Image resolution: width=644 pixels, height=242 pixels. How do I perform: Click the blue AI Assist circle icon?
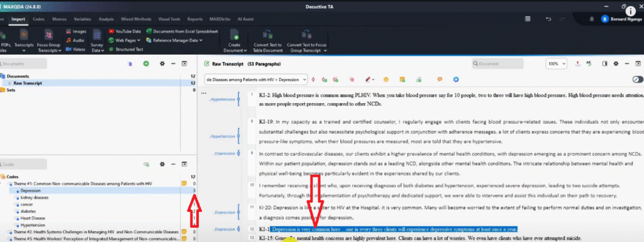pos(455,79)
